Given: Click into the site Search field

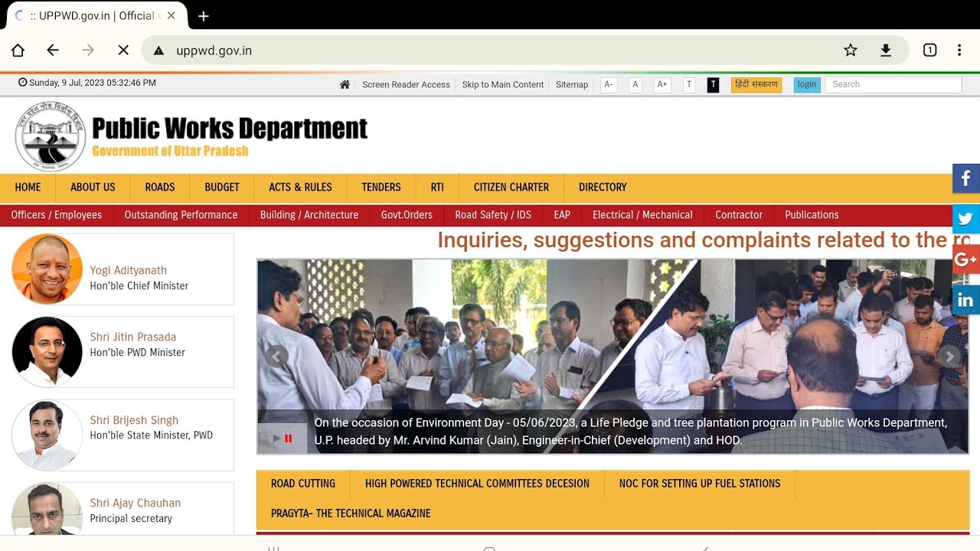Looking at the screenshot, I should click(x=893, y=84).
